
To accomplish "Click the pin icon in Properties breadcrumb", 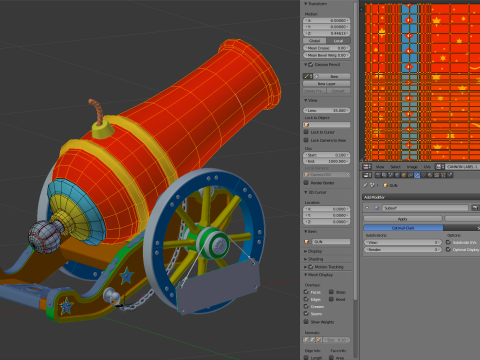I will point(365,185).
